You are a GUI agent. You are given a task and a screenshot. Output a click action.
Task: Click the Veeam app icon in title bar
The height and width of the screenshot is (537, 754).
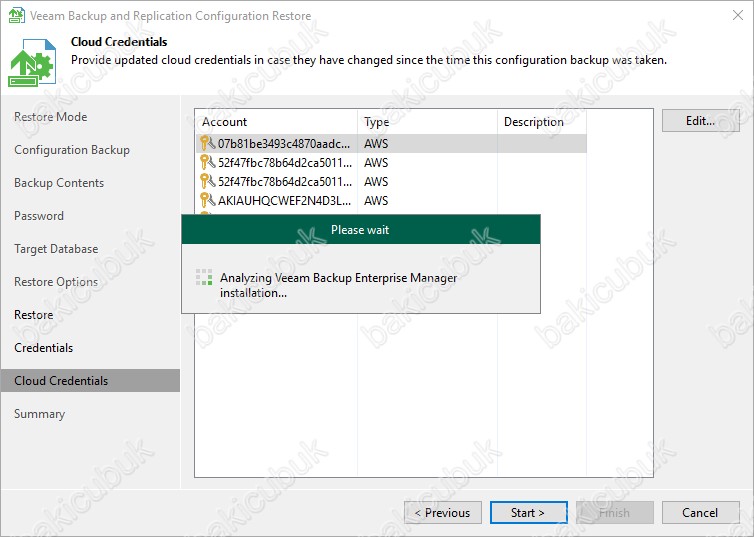[16, 15]
